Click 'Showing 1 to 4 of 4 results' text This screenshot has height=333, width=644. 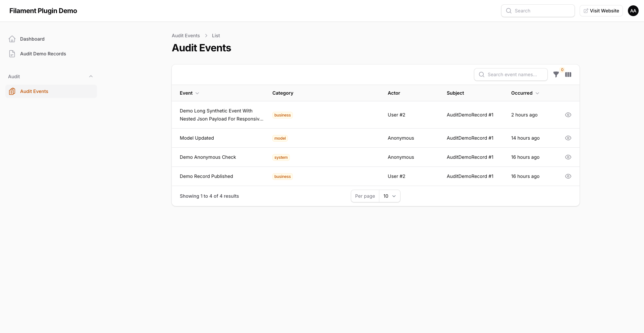[209, 196]
